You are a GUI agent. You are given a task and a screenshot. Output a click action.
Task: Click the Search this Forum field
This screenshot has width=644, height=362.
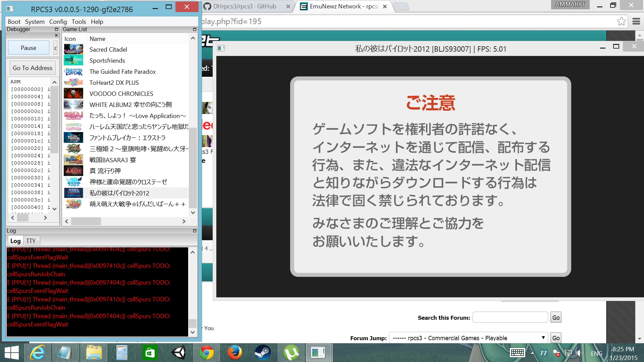point(510,317)
